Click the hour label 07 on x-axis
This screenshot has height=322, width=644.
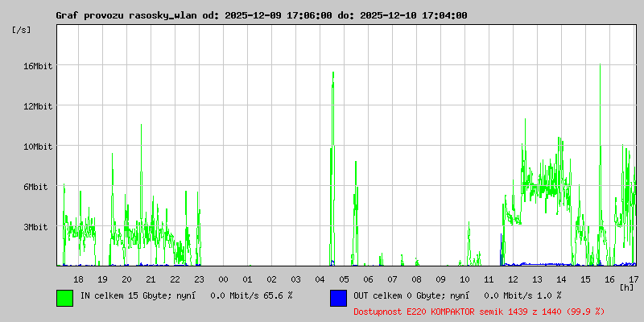[392, 279]
